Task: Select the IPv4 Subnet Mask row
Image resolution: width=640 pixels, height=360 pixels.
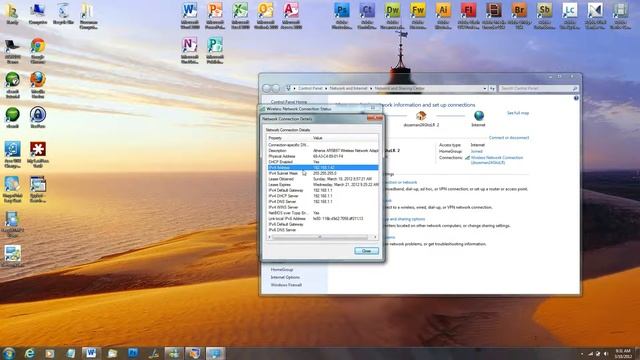Action: [x=322, y=173]
